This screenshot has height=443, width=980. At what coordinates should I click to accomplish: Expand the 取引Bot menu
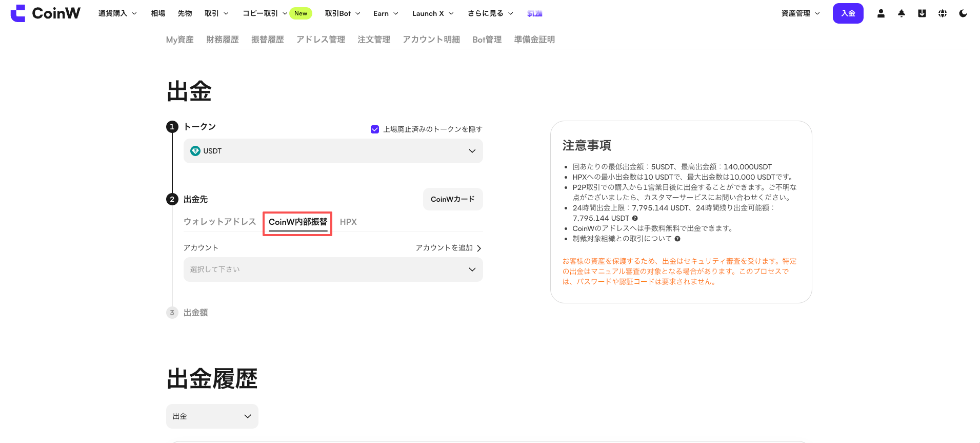[x=343, y=13]
